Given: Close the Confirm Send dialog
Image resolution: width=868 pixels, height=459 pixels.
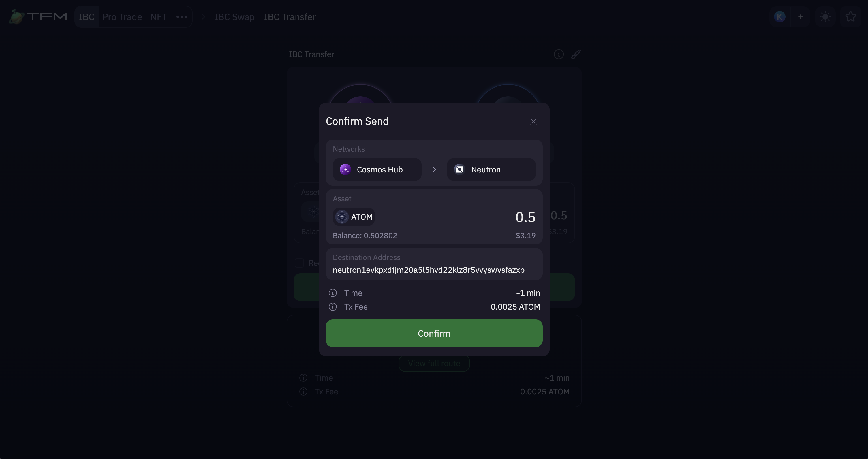Looking at the screenshot, I should [x=533, y=121].
